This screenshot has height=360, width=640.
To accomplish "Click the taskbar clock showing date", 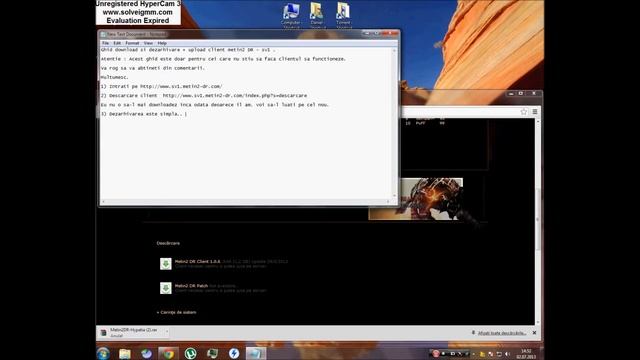I will pos(526,354).
